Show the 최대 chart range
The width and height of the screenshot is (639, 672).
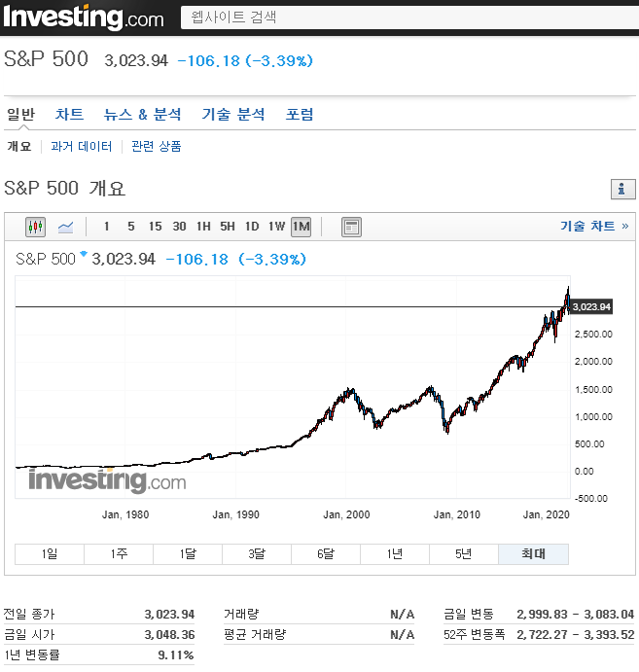pos(534,554)
